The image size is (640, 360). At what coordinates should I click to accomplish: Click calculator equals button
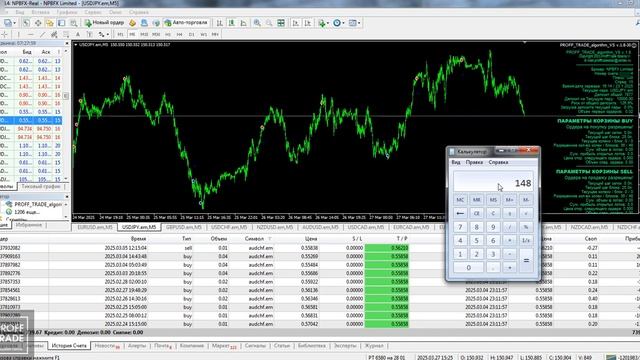pyautogui.click(x=526, y=260)
